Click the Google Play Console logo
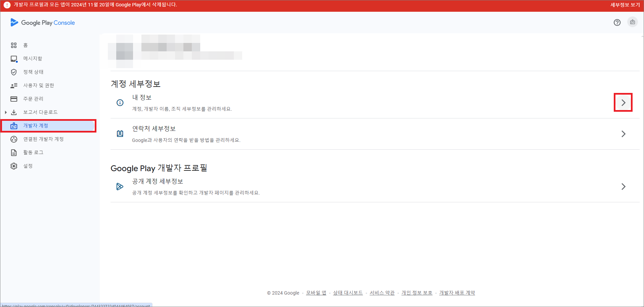Viewport: 644px width, 307px height. click(x=43, y=22)
